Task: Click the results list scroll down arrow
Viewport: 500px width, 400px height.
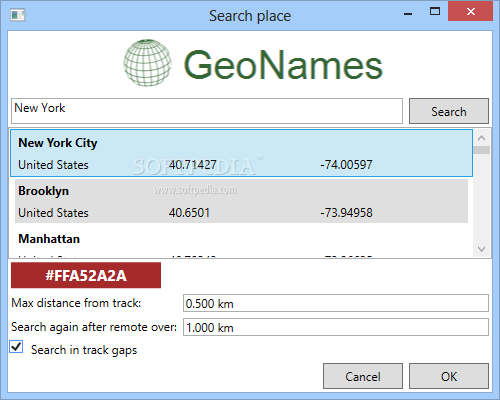Action: click(481, 249)
